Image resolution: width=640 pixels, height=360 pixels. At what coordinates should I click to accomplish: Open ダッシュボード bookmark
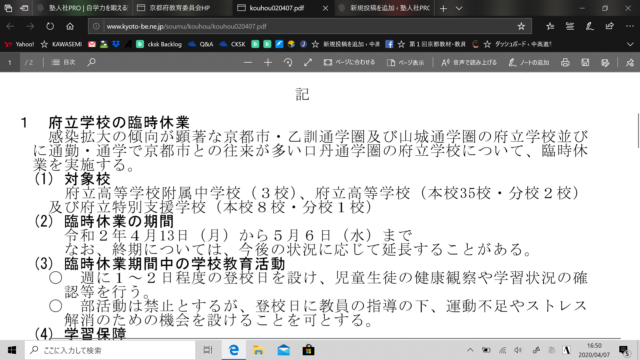tap(517, 44)
